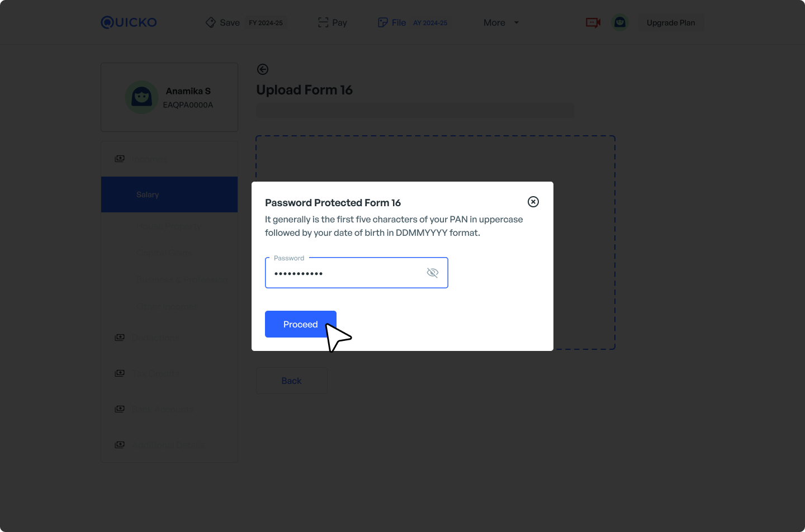Open the File tab in navbar
805x532 pixels.
tap(398, 22)
